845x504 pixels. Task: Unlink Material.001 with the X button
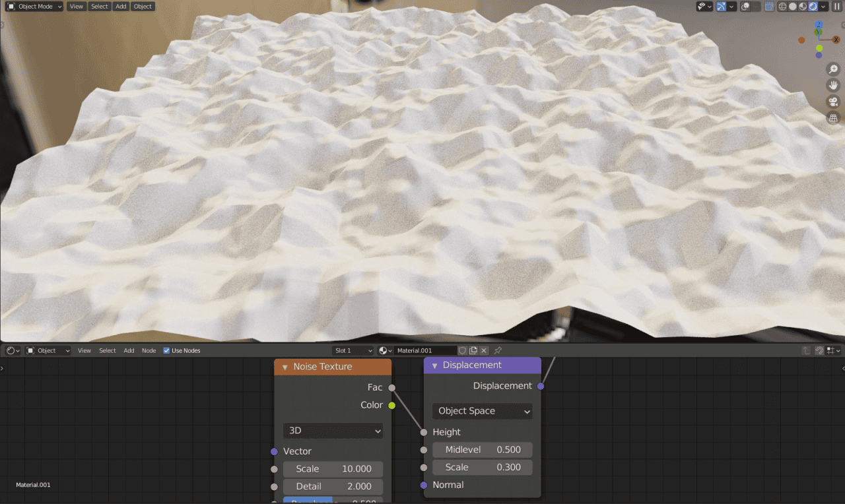coord(483,350)
